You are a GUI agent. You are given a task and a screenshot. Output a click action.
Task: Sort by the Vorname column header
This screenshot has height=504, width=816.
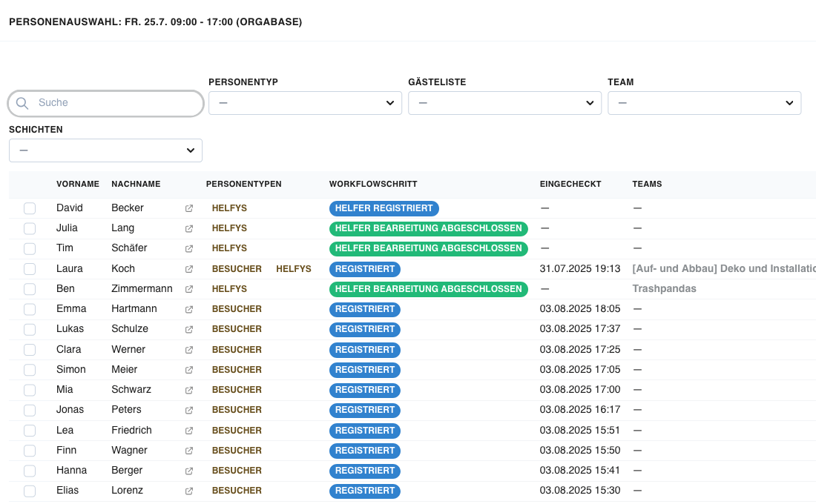(x=78, y=184)
